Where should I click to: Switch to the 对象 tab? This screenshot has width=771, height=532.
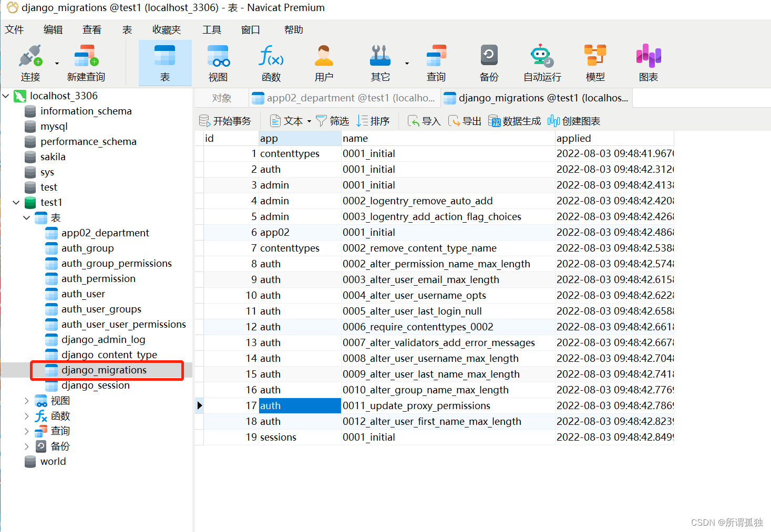point(222,98)
